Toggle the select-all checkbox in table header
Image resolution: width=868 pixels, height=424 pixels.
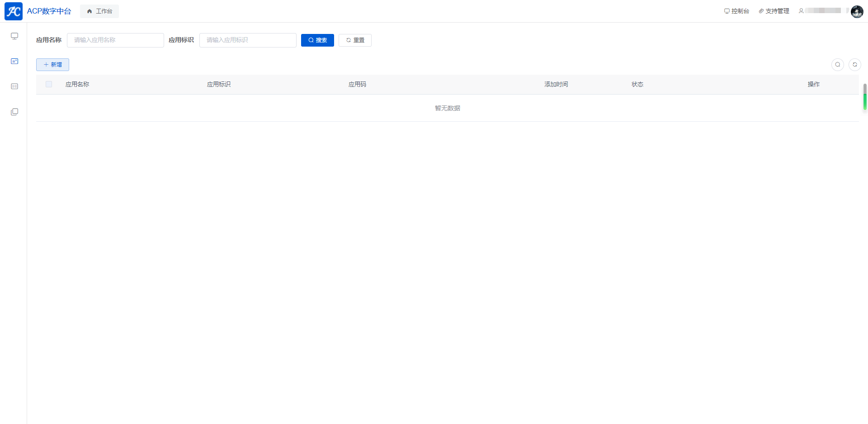[49, 84]
